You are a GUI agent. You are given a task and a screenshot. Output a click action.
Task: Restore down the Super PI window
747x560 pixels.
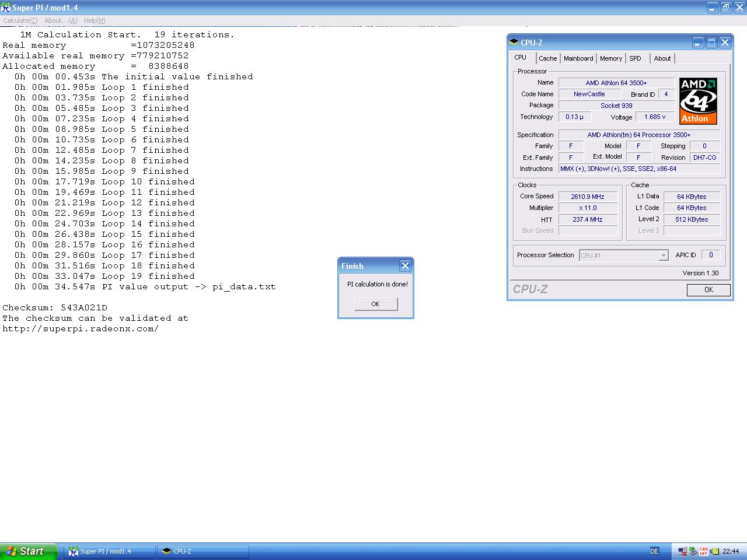pos(725,8)
